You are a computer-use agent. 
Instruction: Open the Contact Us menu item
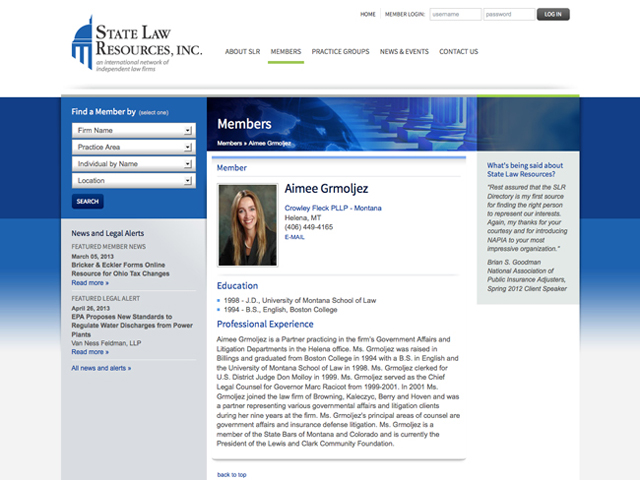coord(458,51)
